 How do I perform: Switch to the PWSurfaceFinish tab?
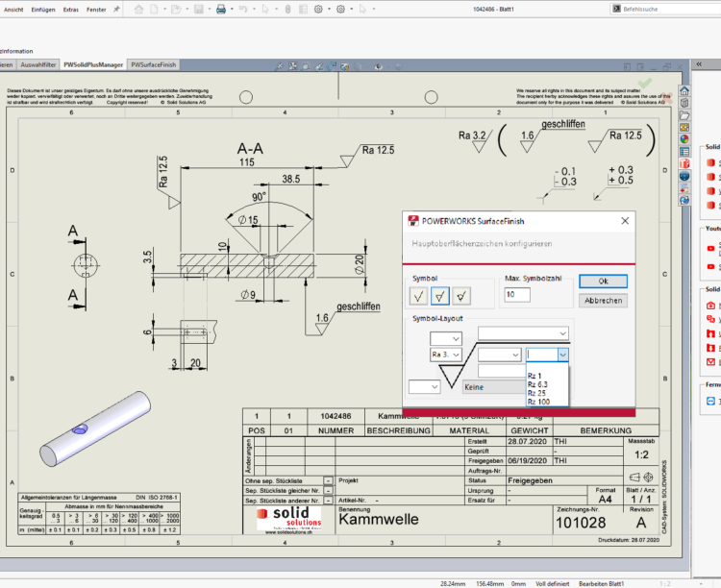pos(154,64)
